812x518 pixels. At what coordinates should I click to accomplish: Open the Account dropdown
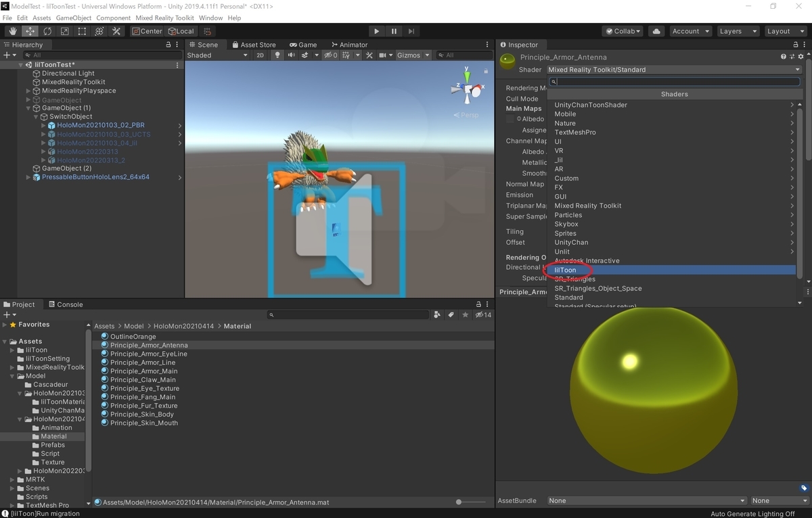click(690, 31)
